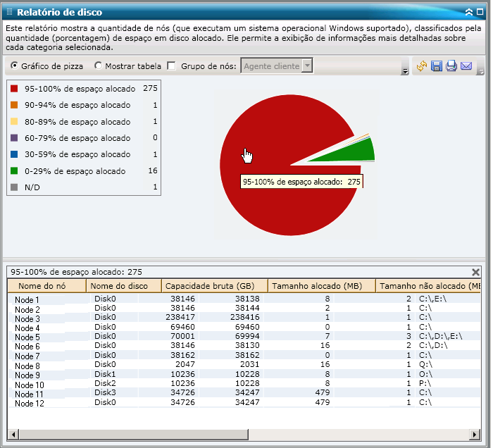Expand the icon toolbar overflow arrow

point(480,71)
